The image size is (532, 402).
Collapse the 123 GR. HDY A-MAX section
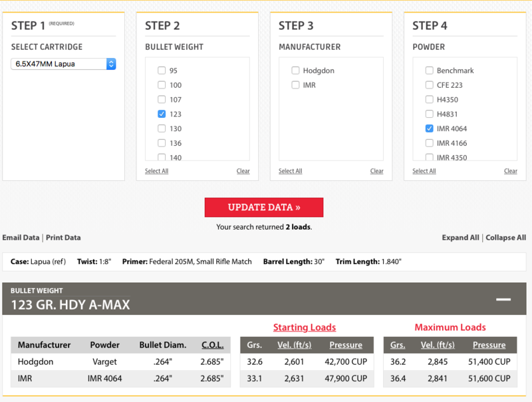503,300
